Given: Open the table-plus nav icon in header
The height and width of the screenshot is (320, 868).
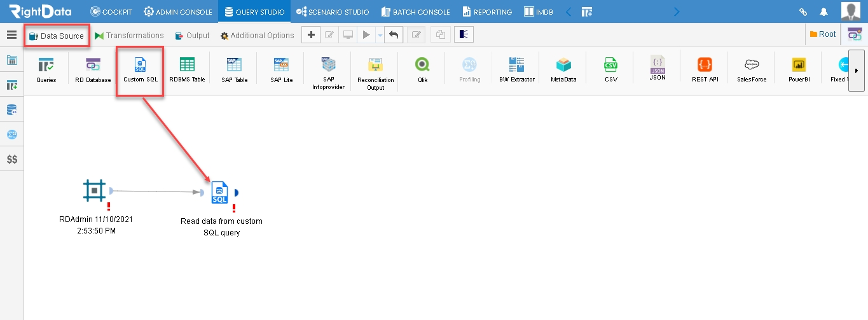Looking at the screenshot, I should 587,11.
